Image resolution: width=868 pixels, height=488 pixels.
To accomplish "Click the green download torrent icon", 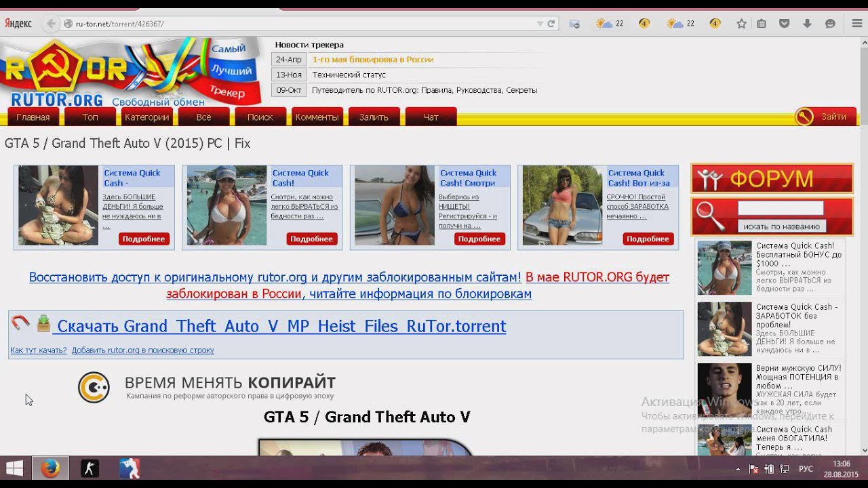I will pos(43,323).
